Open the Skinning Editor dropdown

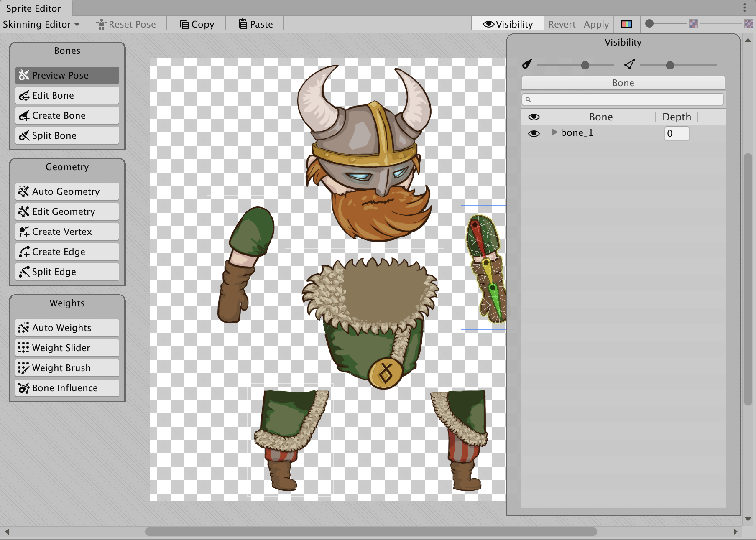41,24
